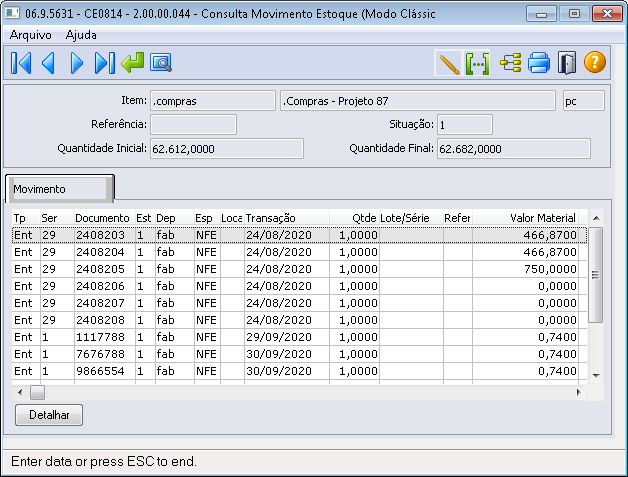
Task: Select row with document 7676788
Action: pos(299,354)
